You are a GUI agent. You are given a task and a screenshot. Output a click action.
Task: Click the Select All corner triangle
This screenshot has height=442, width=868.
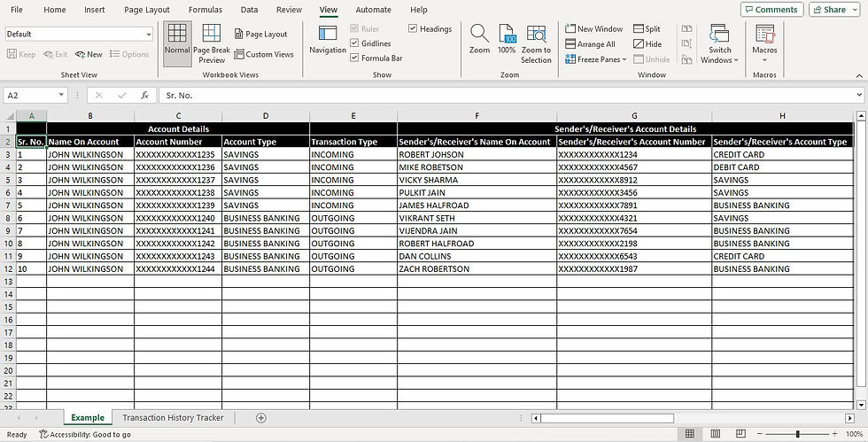(8, 116)
